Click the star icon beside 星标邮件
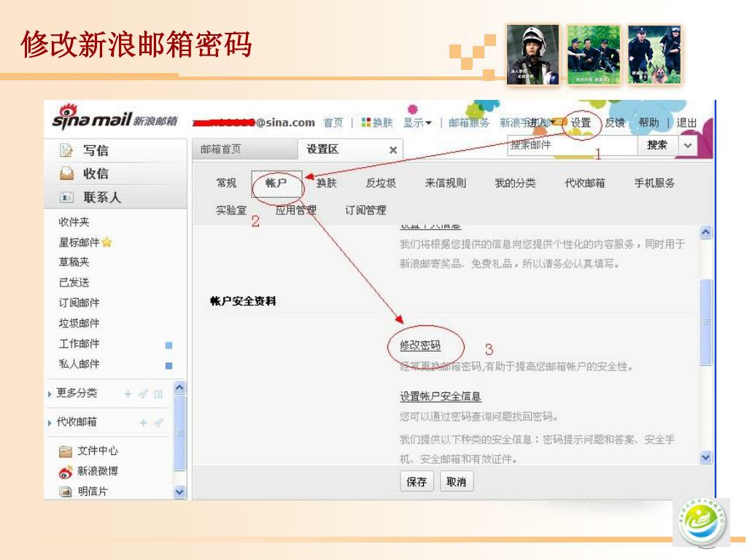The width and height of the screenshot is (747, 560). point(107,242)
